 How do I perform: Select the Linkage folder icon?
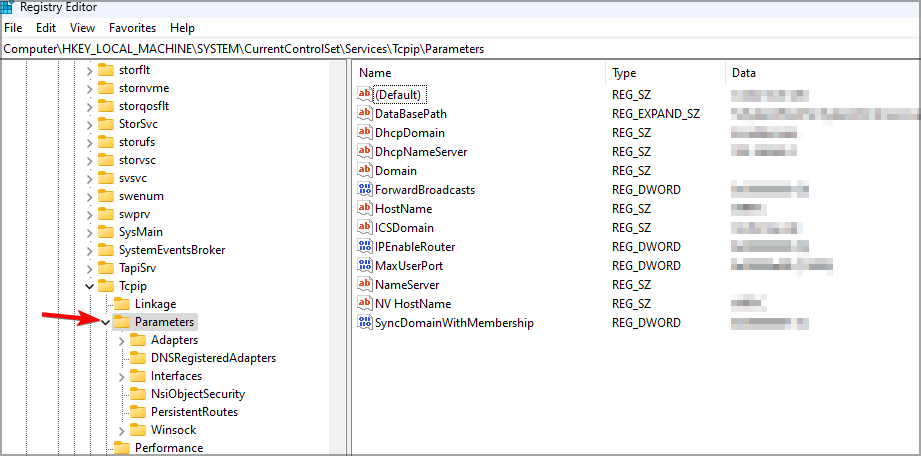pyautogui.click(x=122, y=304)
